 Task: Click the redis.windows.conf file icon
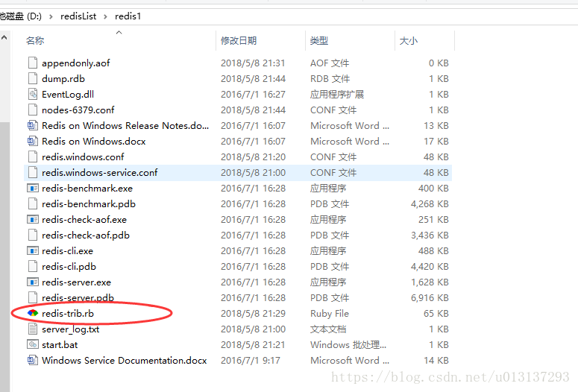coord(33,157)
